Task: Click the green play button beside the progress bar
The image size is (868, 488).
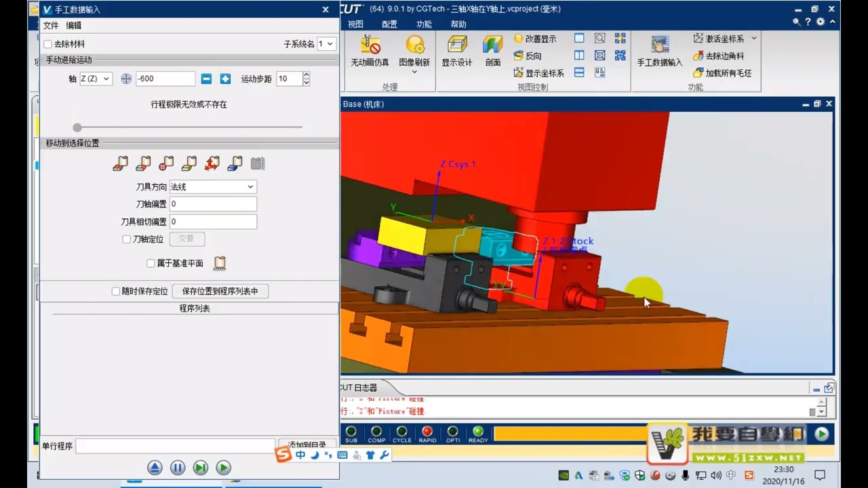Action: [x=821, y=434]
